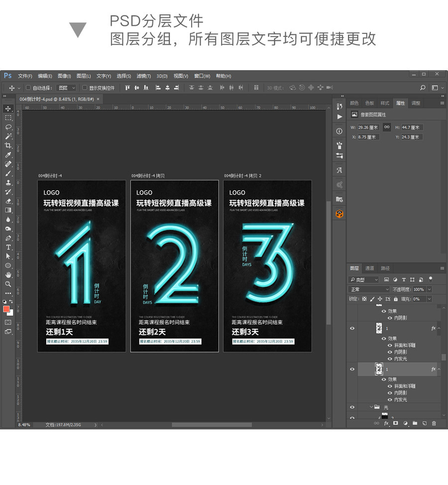The image size is (448, 485).
Task: Switch to the 调整 tab
Action: (416, 103)
